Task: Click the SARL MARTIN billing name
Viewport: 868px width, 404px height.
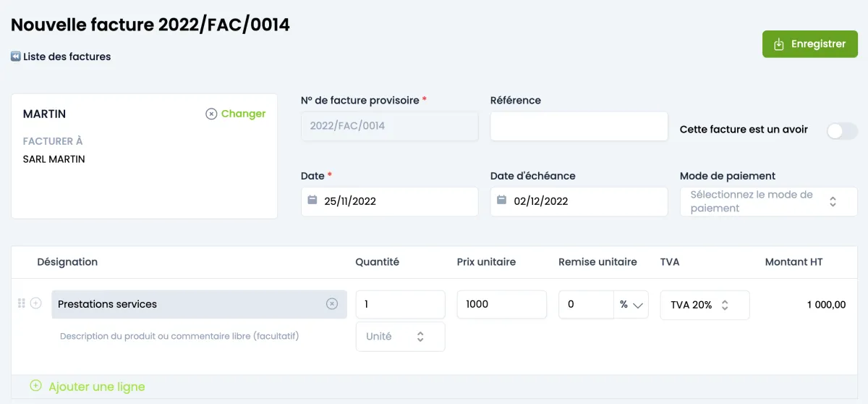Action: click(54, 159)
